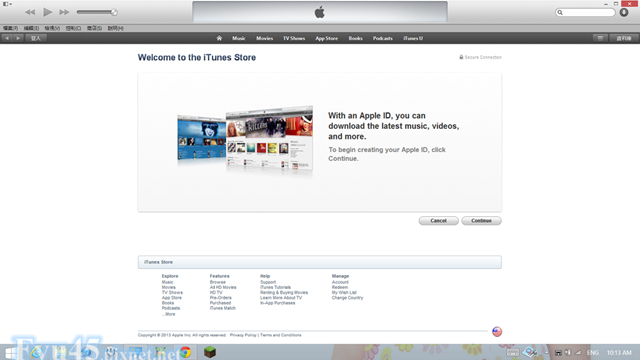Click the fast-forward (next track) button

pos(64,12)
